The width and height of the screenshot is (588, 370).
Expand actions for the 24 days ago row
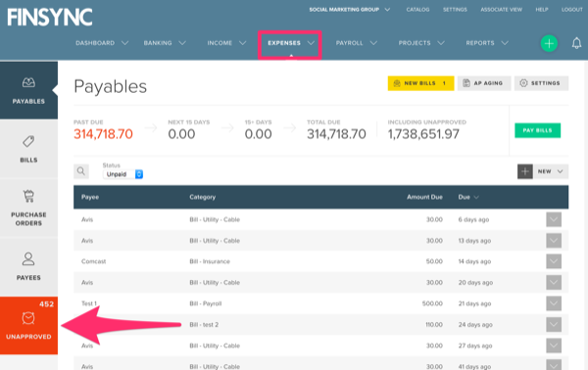point(554,324)
